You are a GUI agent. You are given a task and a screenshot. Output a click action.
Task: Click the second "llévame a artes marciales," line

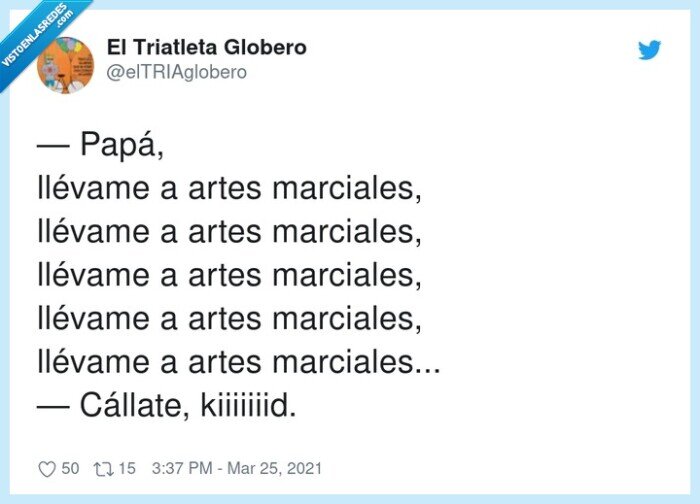(229, 232)
